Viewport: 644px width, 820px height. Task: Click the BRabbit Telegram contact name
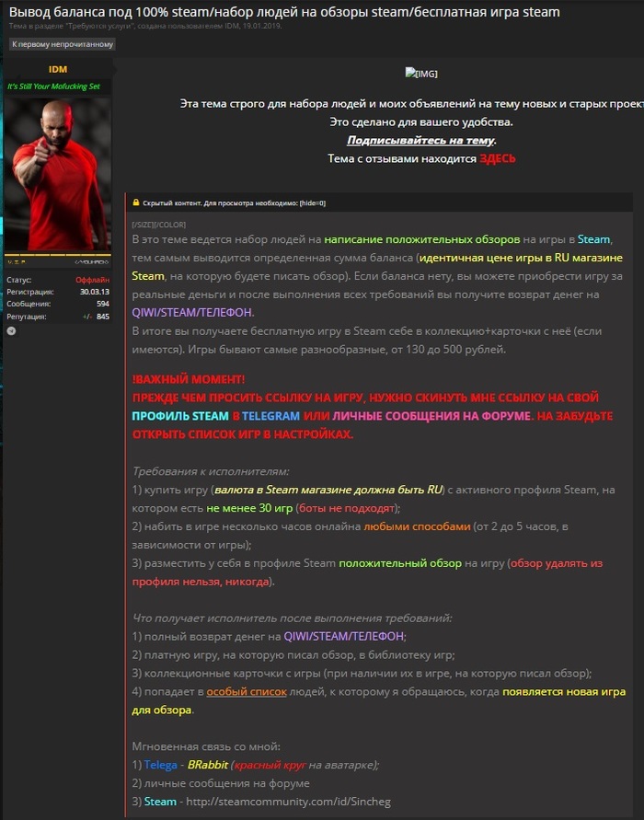click(206, 765)
